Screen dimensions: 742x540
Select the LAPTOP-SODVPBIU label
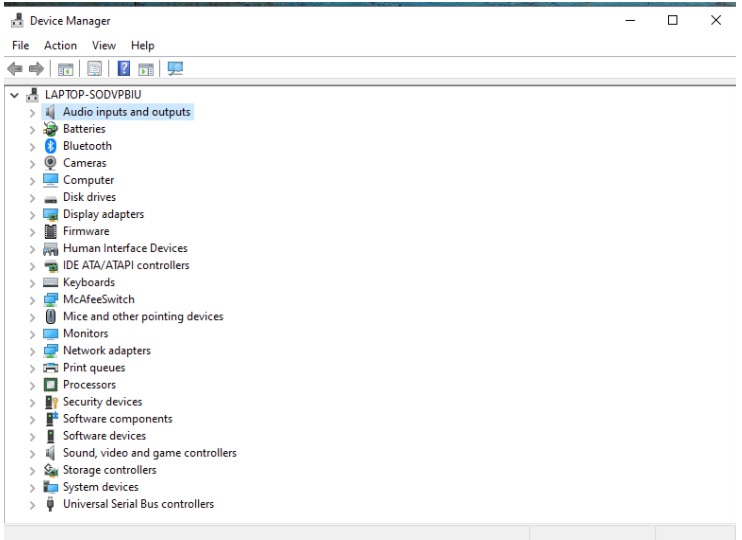click(x=93, y=95)
